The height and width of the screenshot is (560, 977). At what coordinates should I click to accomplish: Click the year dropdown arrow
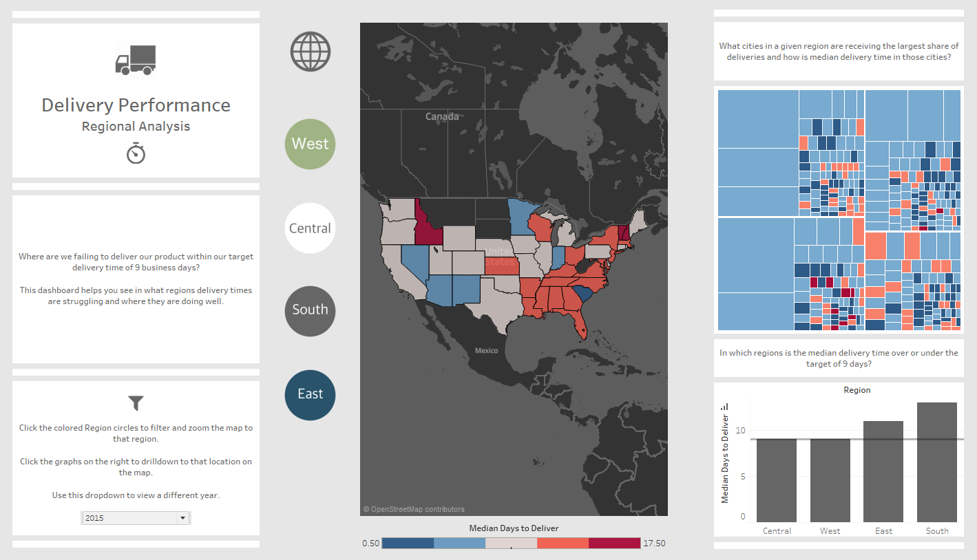point(182,518)
